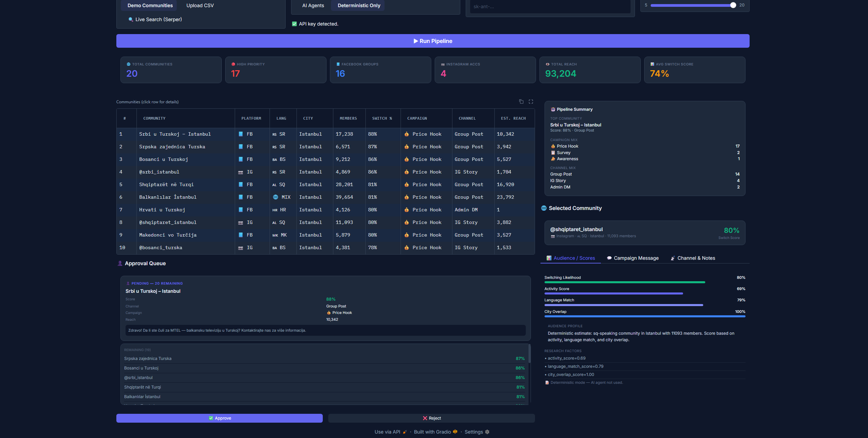Screen dimensions: 868x438
Task: Click the Pipeline Summary robot icon
Action: pyautogui.click(x=553, y=109)
